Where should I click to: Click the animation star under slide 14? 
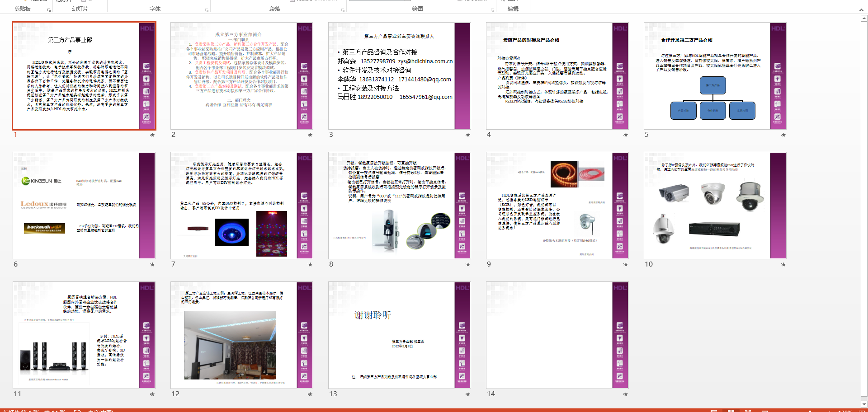coord(626,394)
